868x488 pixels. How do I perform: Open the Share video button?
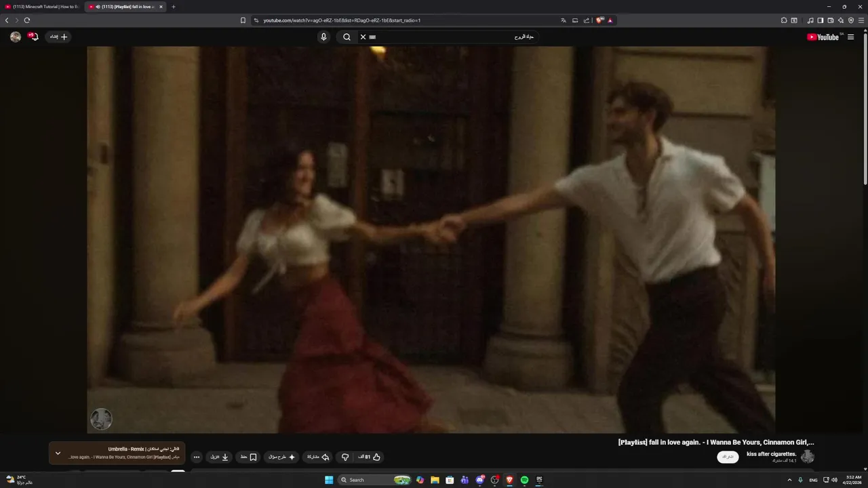317,457
